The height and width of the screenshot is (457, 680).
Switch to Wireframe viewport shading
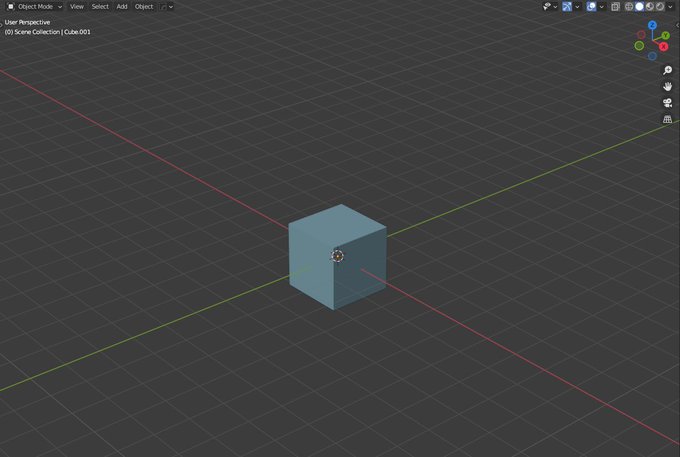point(629,7)
